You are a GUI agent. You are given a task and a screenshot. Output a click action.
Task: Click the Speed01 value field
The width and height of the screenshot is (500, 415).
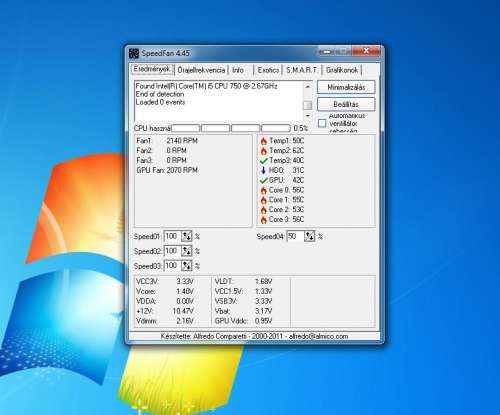click(x=173, y=236)
